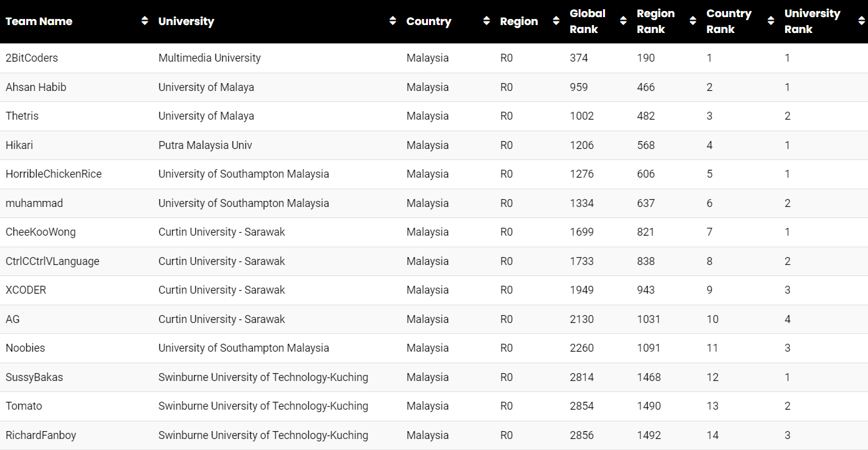The width and height of the screenshot is (868, 450).
Task: Sort table by Country arrows
Action: 486,21
